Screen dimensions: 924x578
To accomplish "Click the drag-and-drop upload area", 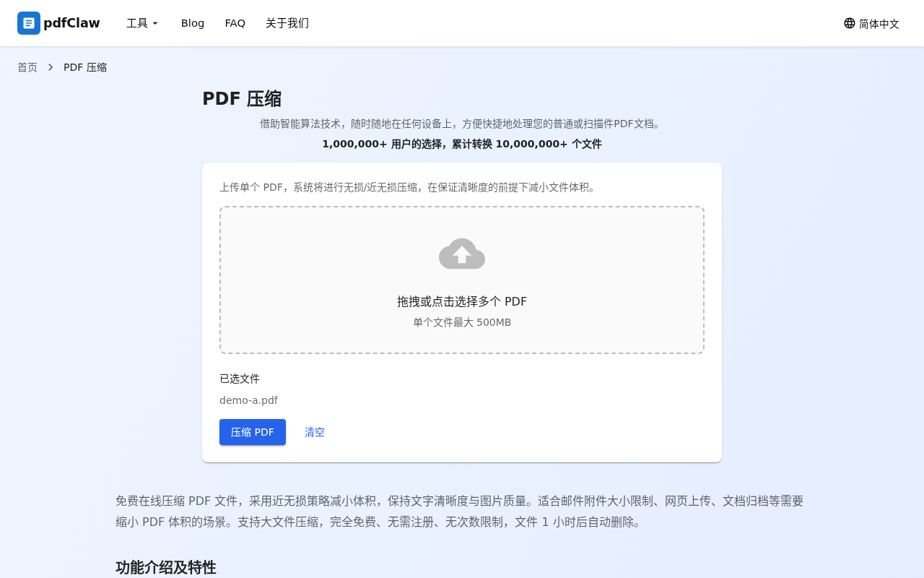I will click(x=462, y=280).
